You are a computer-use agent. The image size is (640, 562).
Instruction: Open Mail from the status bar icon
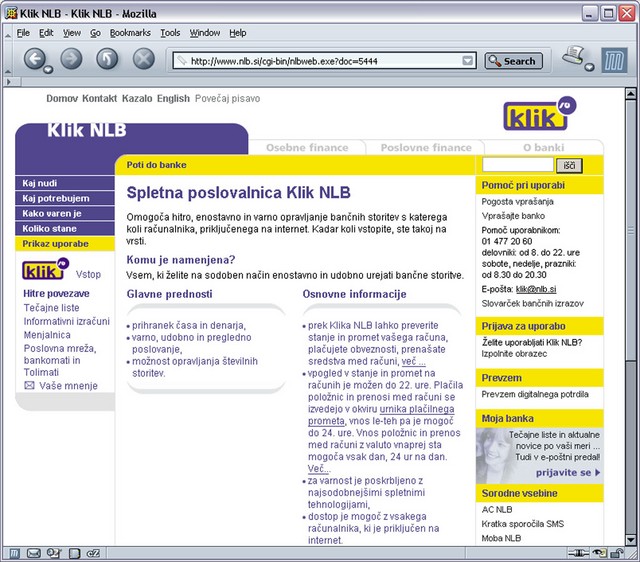coord(33,553)
